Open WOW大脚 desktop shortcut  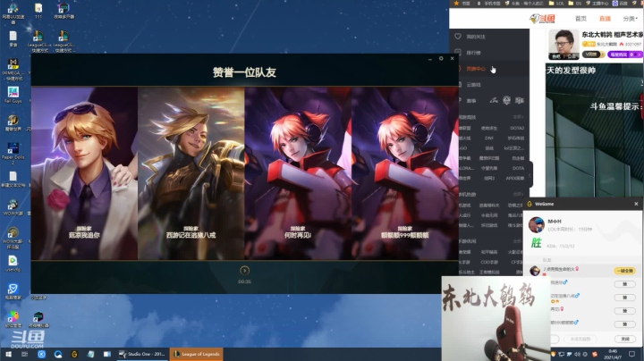(13, 207)
